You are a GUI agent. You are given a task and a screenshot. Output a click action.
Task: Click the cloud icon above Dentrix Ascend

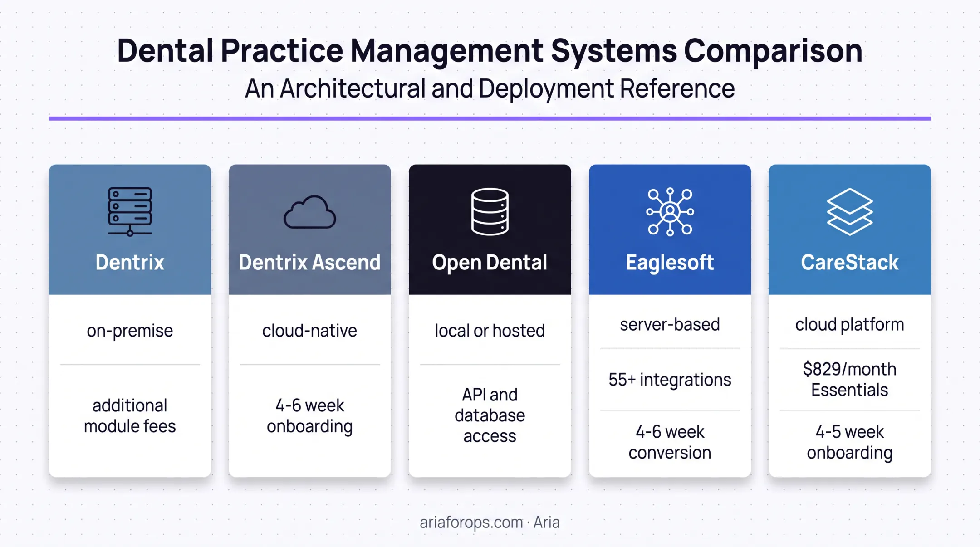pyautogui.click(x=310, y=212)
